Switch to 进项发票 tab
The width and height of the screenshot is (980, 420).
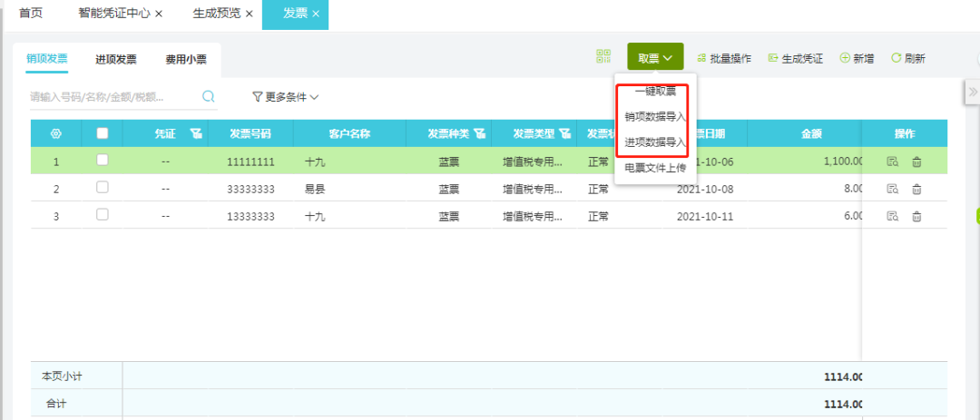pyautogui.click(x=116, y=59)
